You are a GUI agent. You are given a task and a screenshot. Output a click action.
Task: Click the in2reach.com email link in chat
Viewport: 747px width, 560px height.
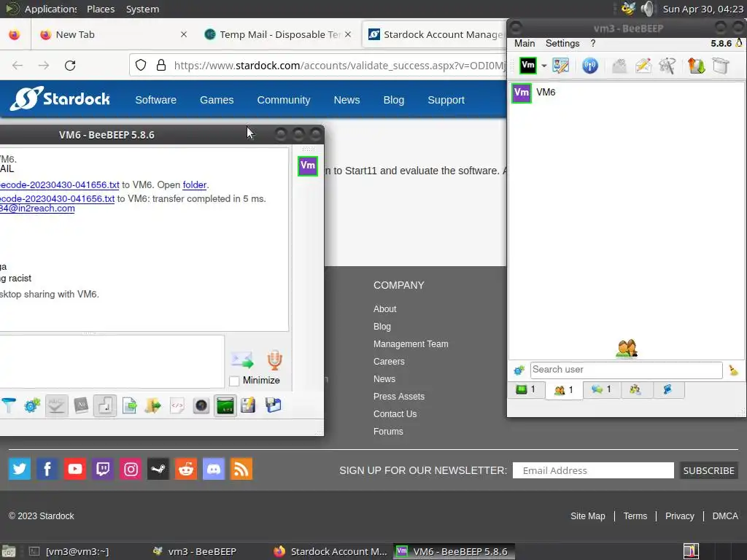point(37,208)
